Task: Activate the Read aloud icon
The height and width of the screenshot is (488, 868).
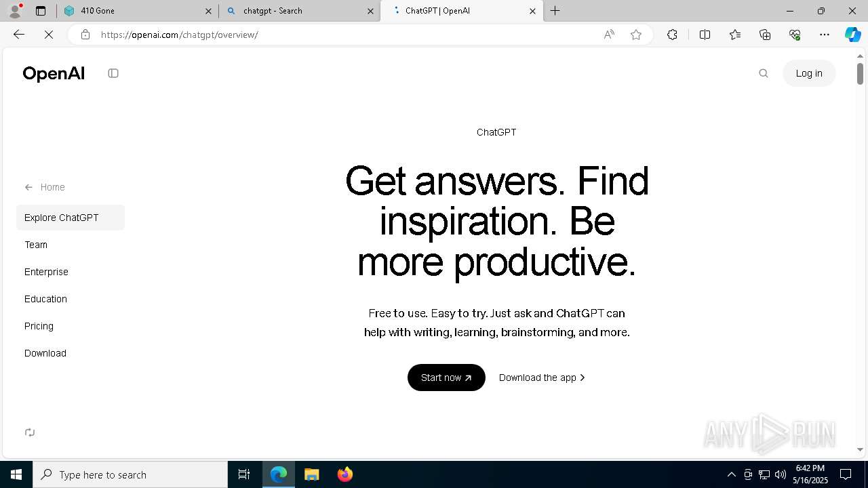Action: click(x=609, y=35)
